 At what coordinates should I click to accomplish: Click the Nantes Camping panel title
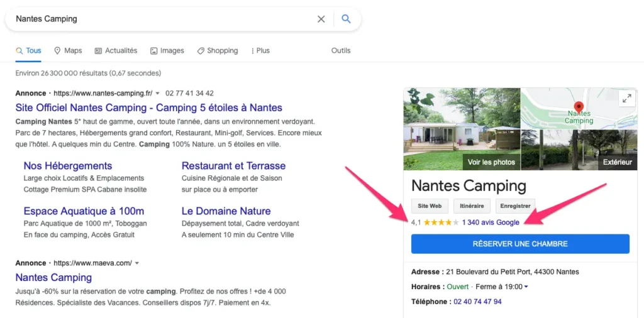tap(469, 186)
